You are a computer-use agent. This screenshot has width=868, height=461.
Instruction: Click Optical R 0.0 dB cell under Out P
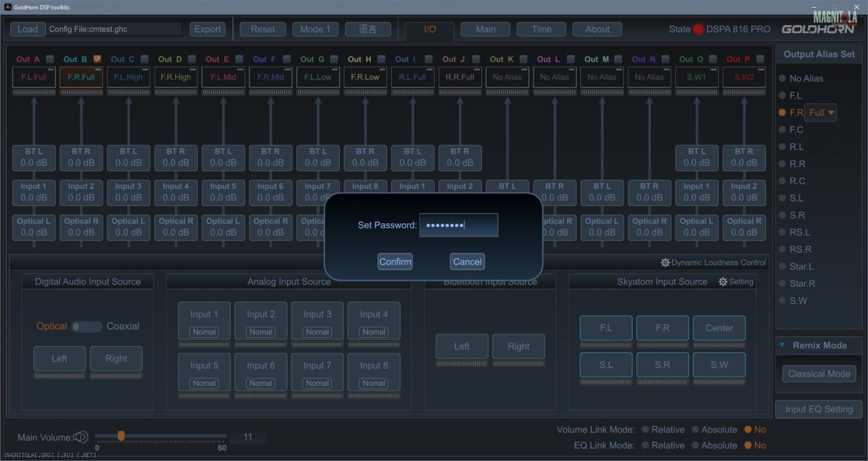coord(744,227)
